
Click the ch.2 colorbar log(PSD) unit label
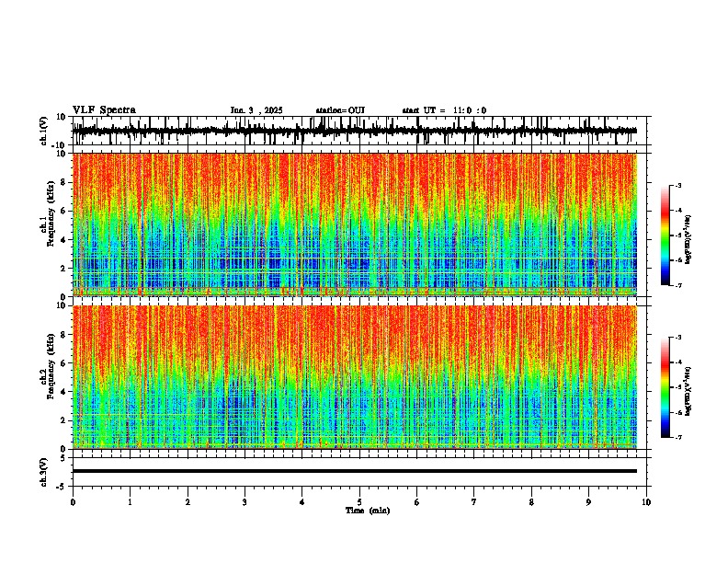(688, 391)
